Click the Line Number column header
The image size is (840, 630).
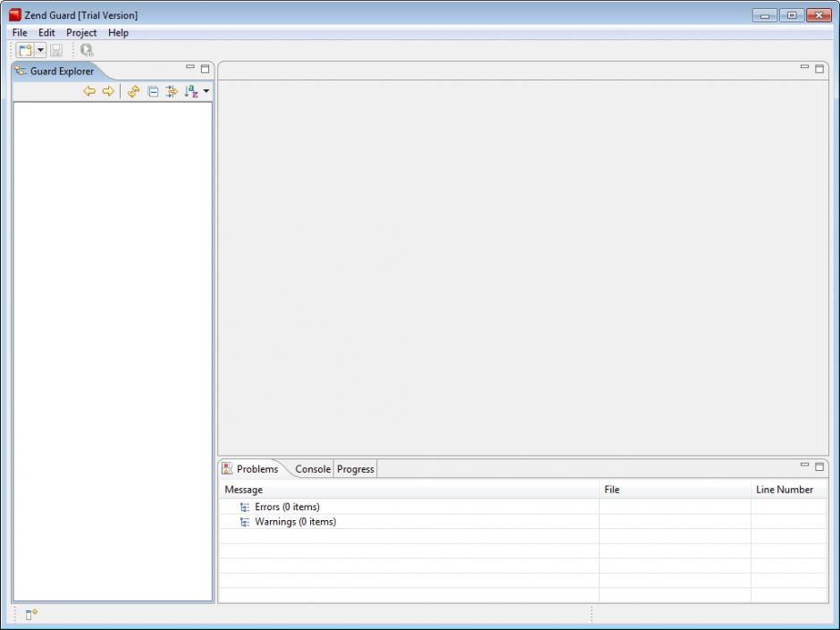(788, 490)
